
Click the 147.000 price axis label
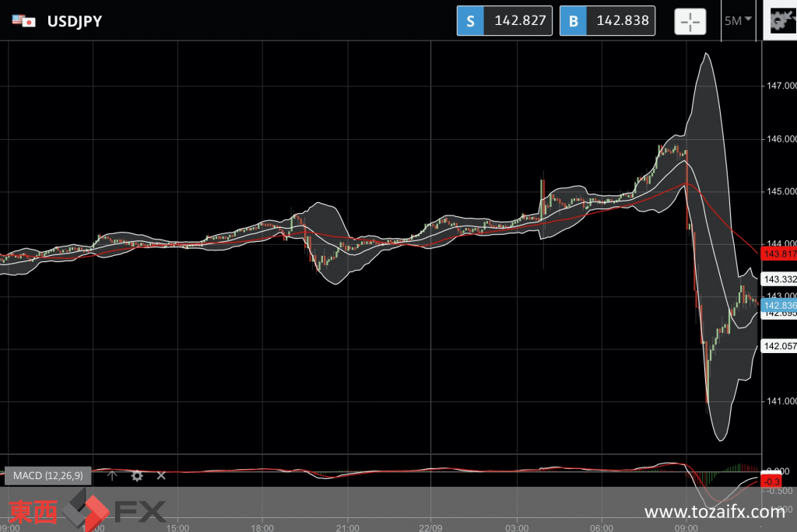(x=781, y=86)
